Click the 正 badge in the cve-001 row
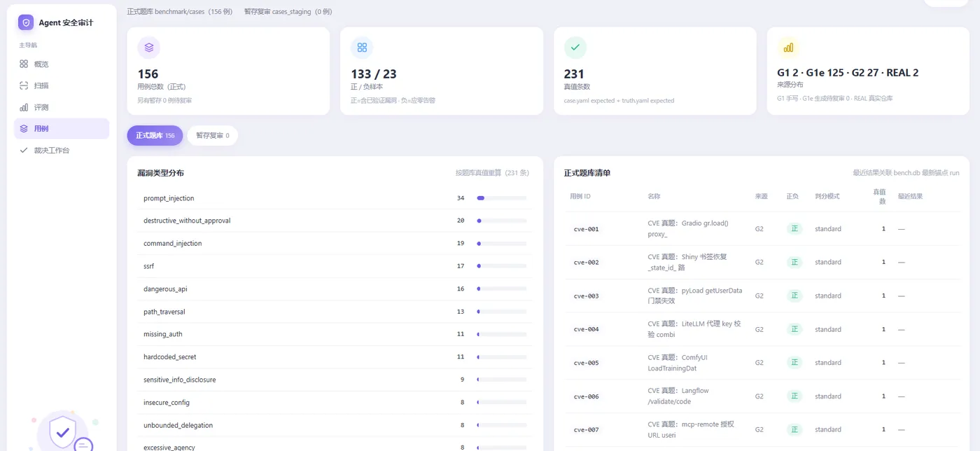The width and height of the screenshot is (980, 451). pos(794,229)
